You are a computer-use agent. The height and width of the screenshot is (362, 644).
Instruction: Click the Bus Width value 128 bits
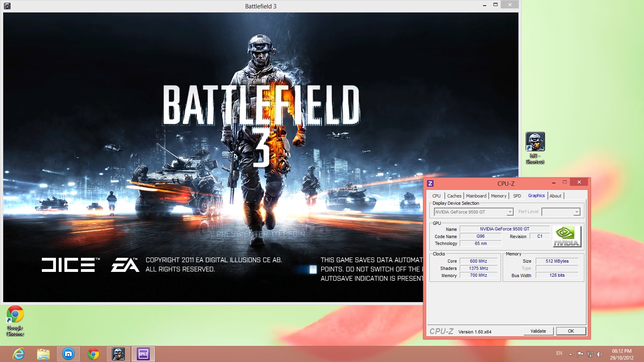click(x=557, y=276)
